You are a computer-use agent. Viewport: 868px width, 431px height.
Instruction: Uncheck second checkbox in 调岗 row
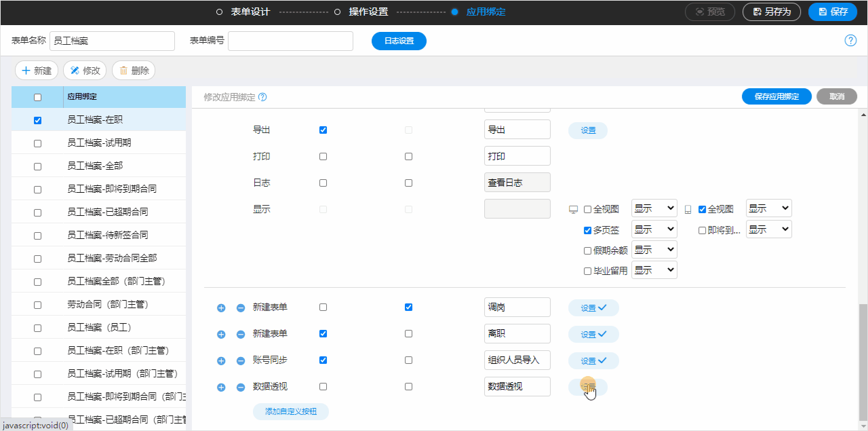tap(408, 307)
